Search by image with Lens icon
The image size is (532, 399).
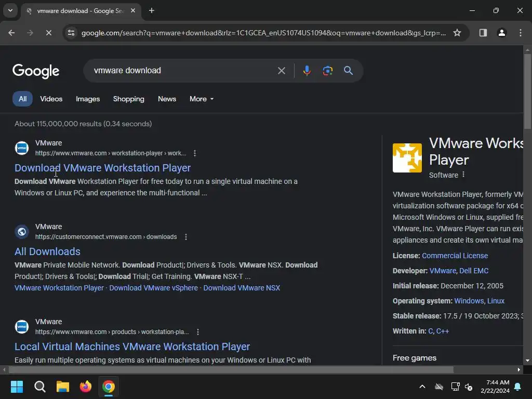coord(327,71)
